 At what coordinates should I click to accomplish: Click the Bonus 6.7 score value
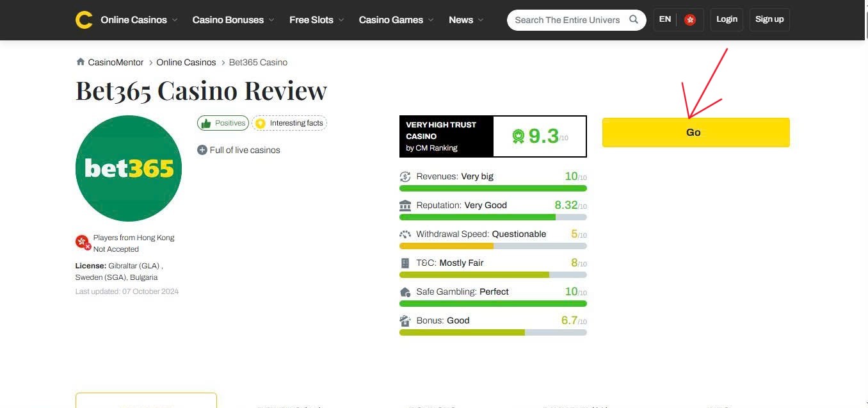pos(569,320)
